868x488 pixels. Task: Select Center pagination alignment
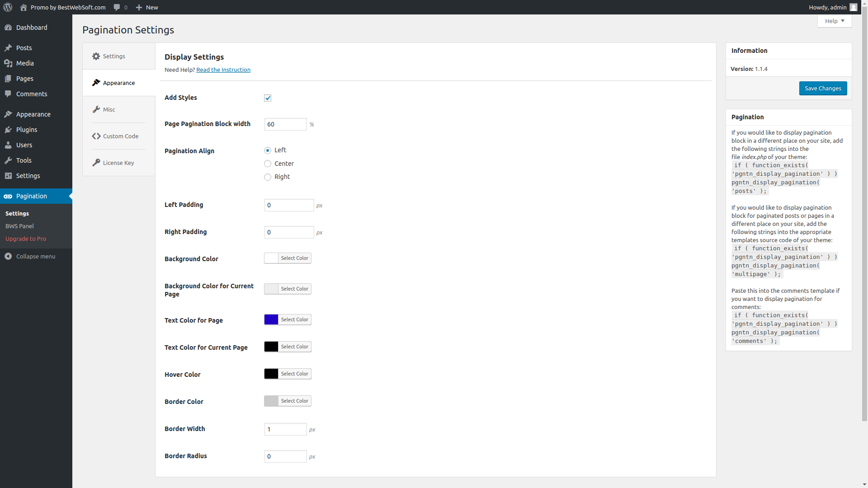pos(268,164)
